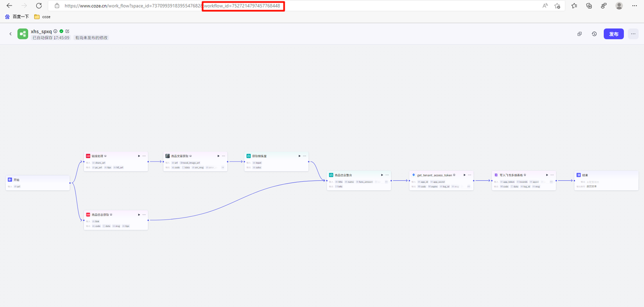
Task: Expand hidden parameters on 商品文案获取 node
Action: tap(222, 168)
